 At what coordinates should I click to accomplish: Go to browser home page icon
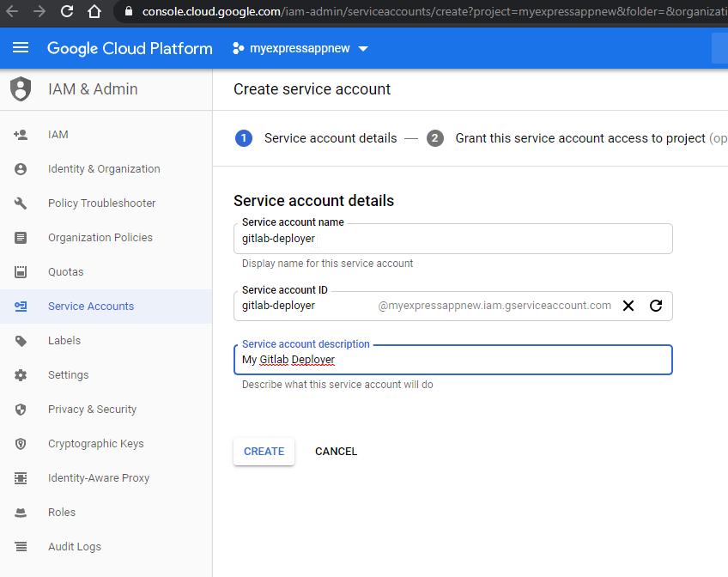pos(94,11)
